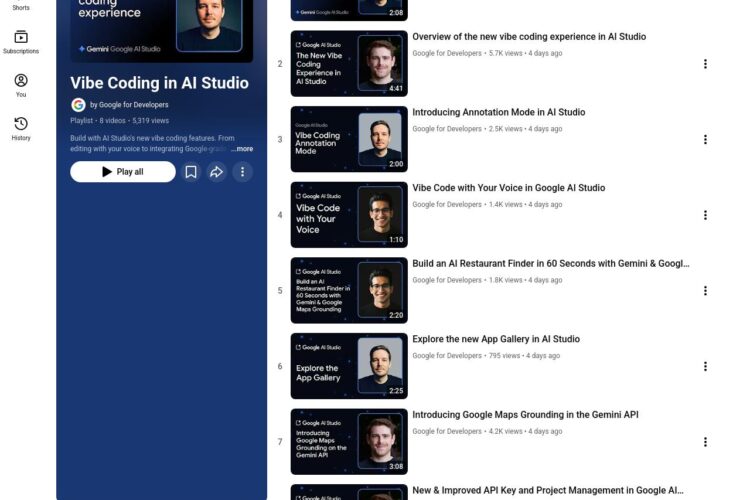Open title 'Overview of the new vibe coding experience'
Screen dimensions: 750x500
coord(529,37)
